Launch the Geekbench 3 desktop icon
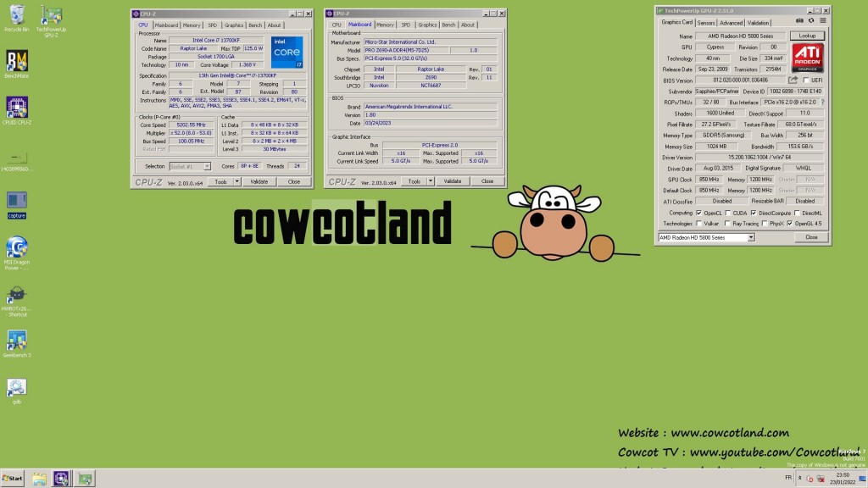 pos(17,344)
